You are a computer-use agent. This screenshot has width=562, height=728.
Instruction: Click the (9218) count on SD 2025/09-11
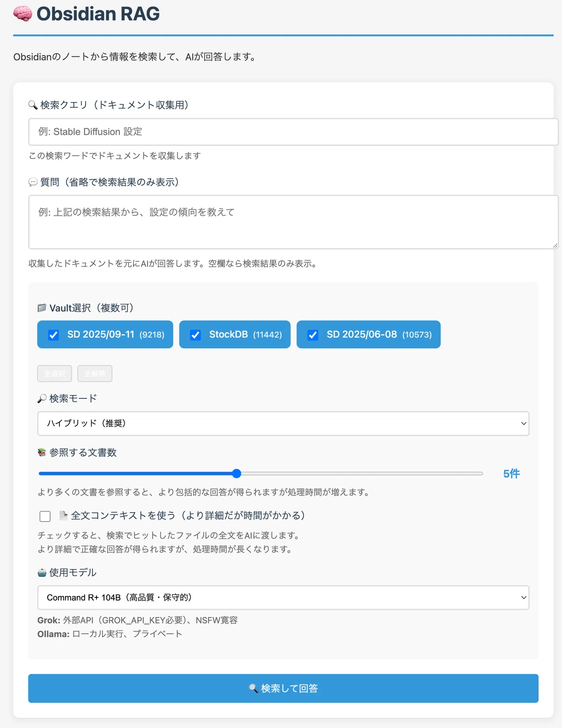(152, 335)
